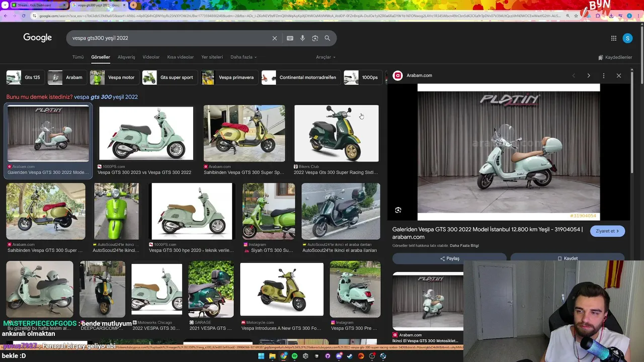The image size is (644, 362).
Task: Search by image with Google Lens
Action: 315,38
